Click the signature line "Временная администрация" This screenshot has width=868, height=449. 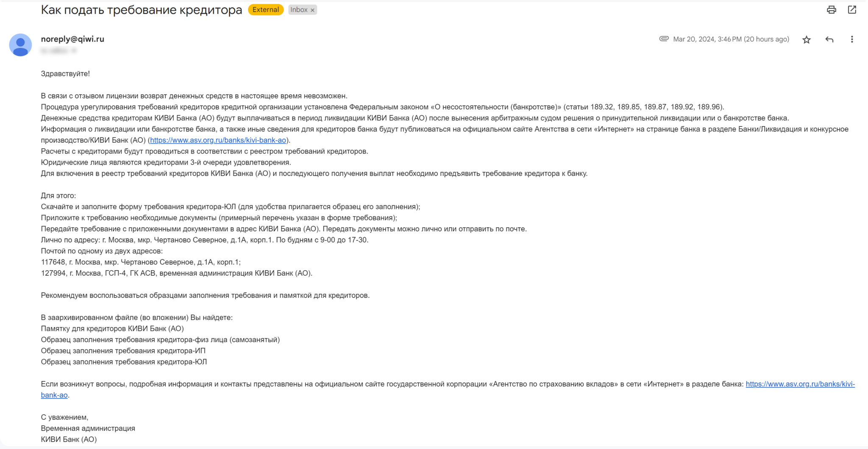(88, 428)
